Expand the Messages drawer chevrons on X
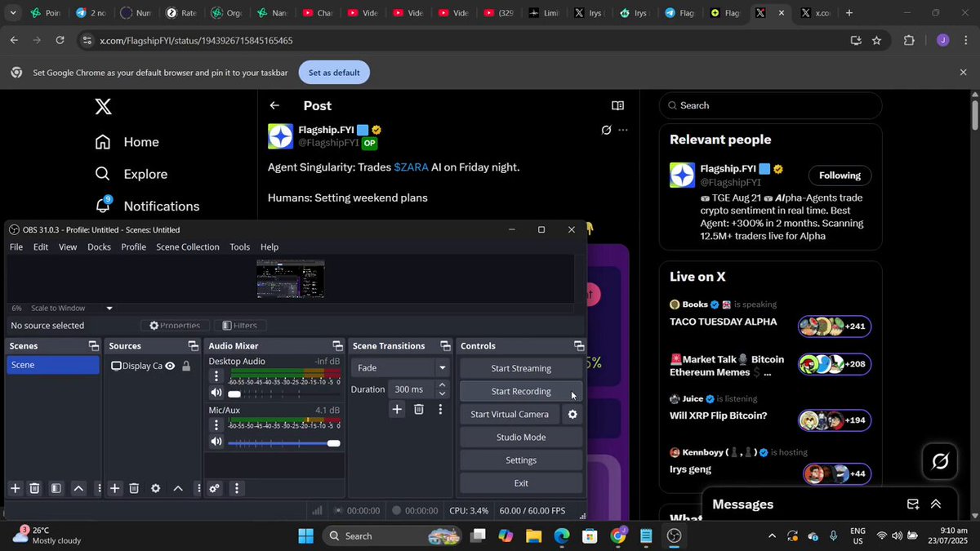980x551 pixels. [x=936, y=504]
